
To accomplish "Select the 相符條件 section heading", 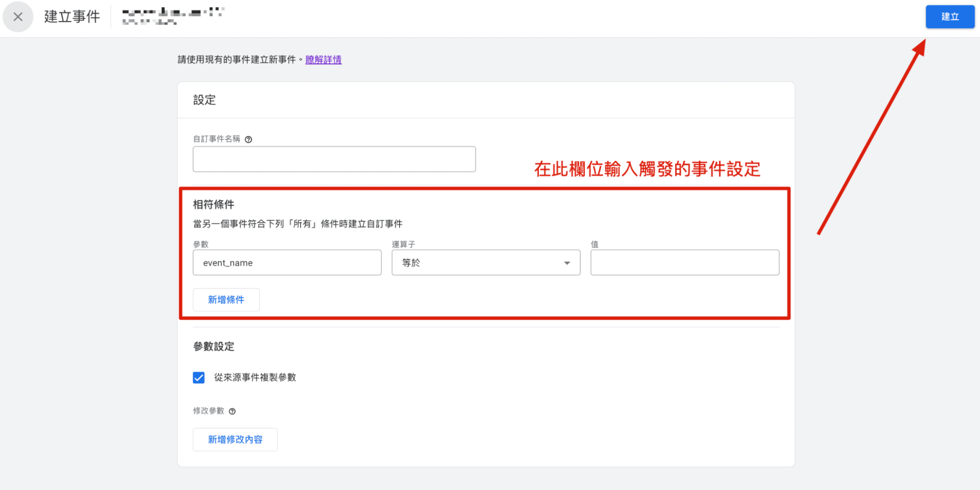I will click(x=213, y=204).
